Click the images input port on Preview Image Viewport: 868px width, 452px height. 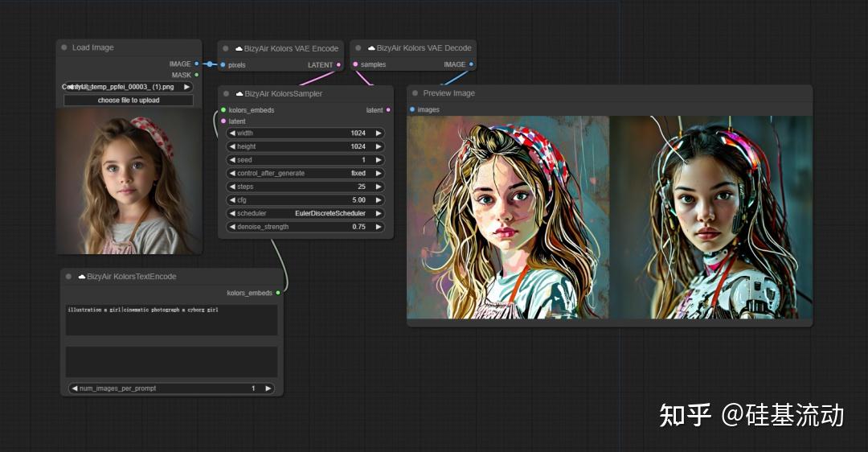[412, 109]
